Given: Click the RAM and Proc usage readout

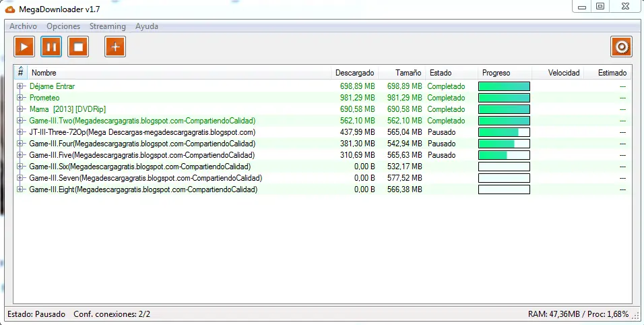Looking at the screenshot, I should (578, 314).
